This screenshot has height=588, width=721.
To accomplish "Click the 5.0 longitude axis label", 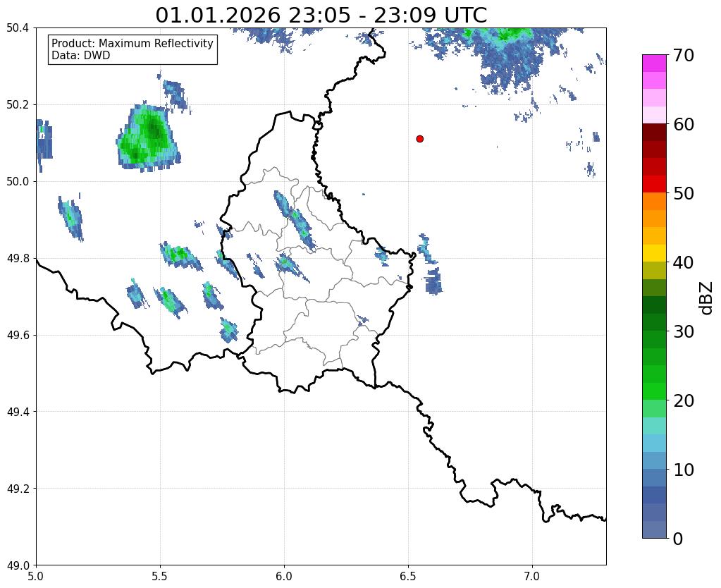I will [36, 576].
